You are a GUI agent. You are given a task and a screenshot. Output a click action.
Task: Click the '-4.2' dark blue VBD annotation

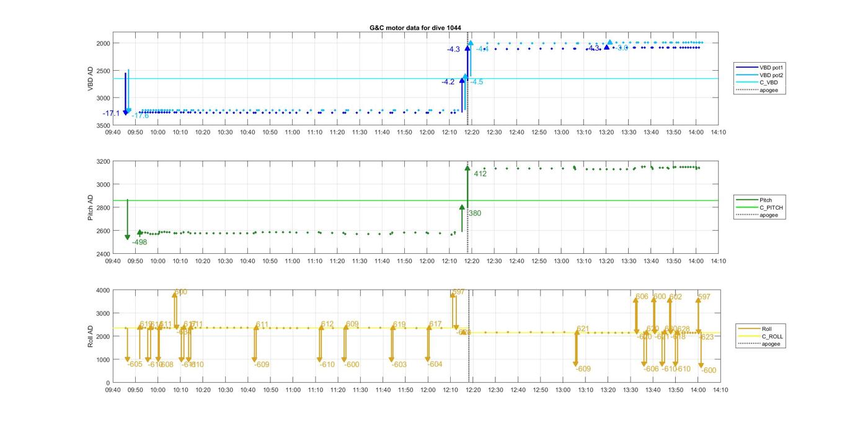click(448, 82)
